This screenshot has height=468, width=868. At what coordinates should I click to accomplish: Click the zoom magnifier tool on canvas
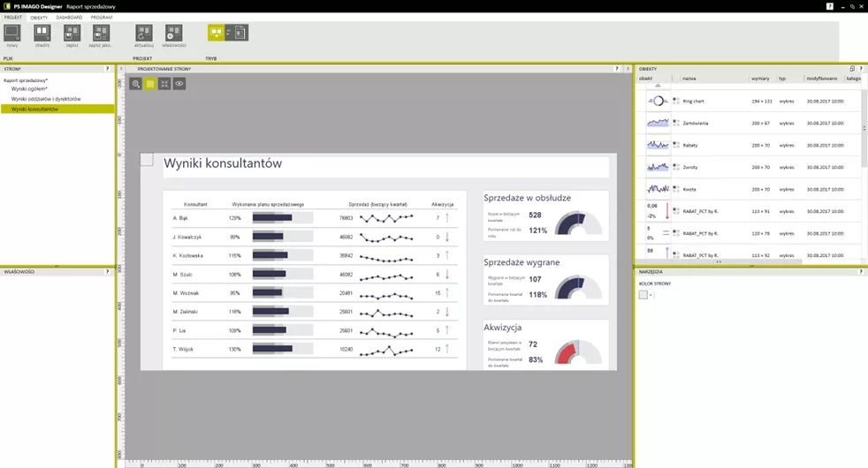[136, 84]
